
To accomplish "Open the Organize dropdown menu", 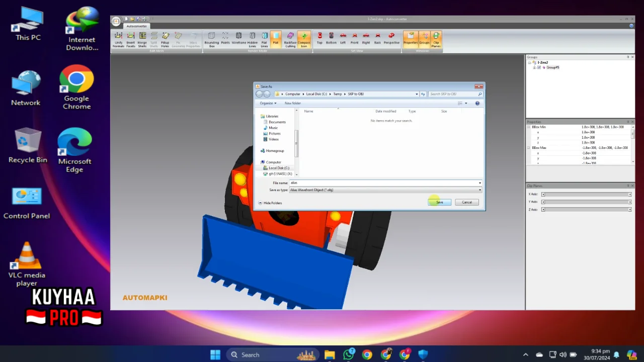I will pyautogui.click(x=268, y=103).
